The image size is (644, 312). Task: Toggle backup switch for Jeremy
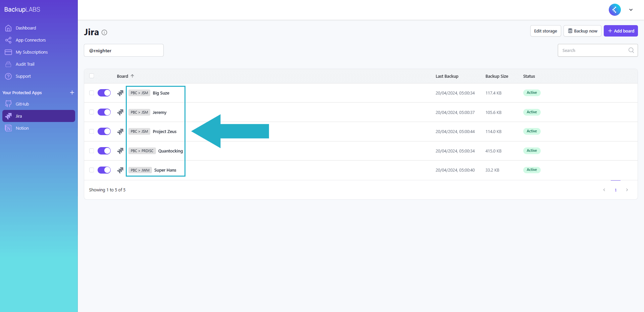click(x=104, y=112)
